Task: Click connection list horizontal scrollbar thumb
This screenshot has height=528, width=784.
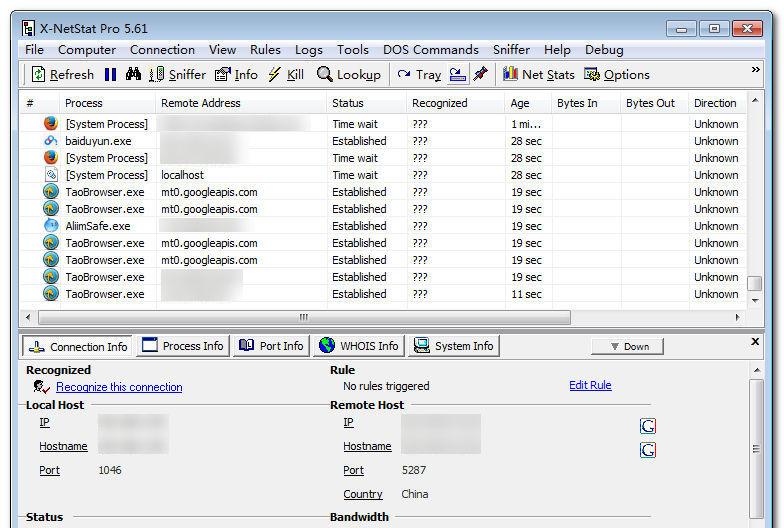Action: [304, 317]
